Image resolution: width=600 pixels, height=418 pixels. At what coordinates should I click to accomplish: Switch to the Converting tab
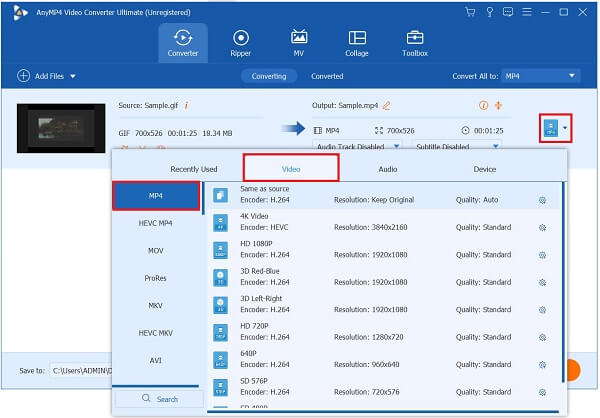click(269, 76)
